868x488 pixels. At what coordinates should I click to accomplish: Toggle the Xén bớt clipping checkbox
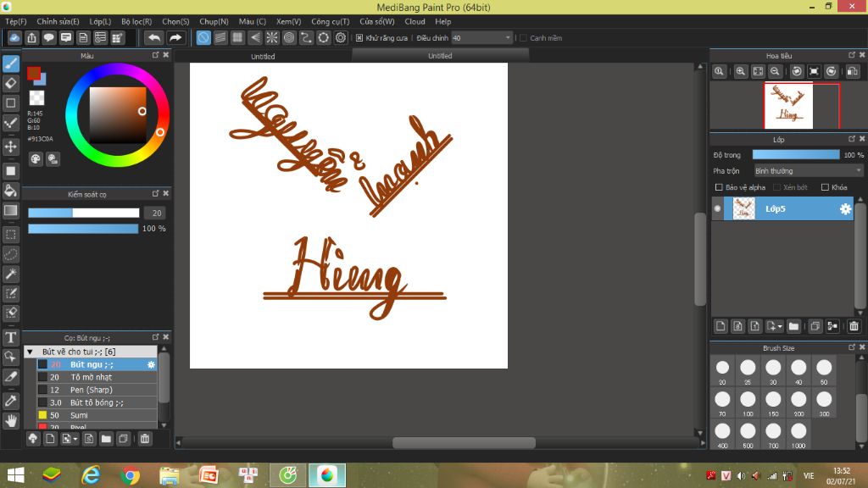[x=776, y=187]
